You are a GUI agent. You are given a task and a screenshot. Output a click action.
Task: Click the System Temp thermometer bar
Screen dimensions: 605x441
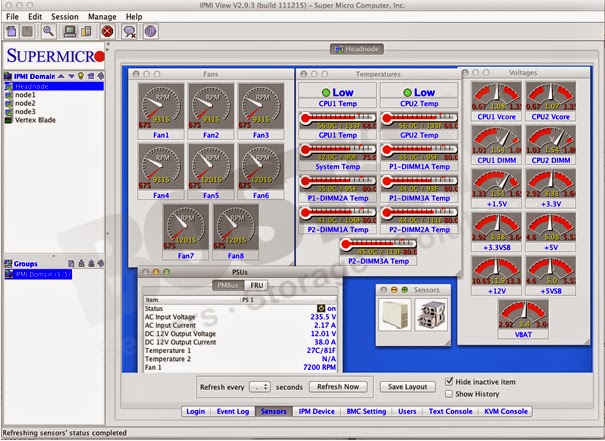click(338, 152)
